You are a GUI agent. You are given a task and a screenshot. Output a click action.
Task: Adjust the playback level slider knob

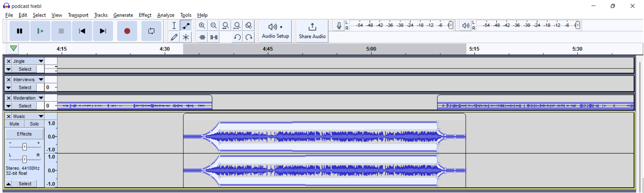coord(578,25)
